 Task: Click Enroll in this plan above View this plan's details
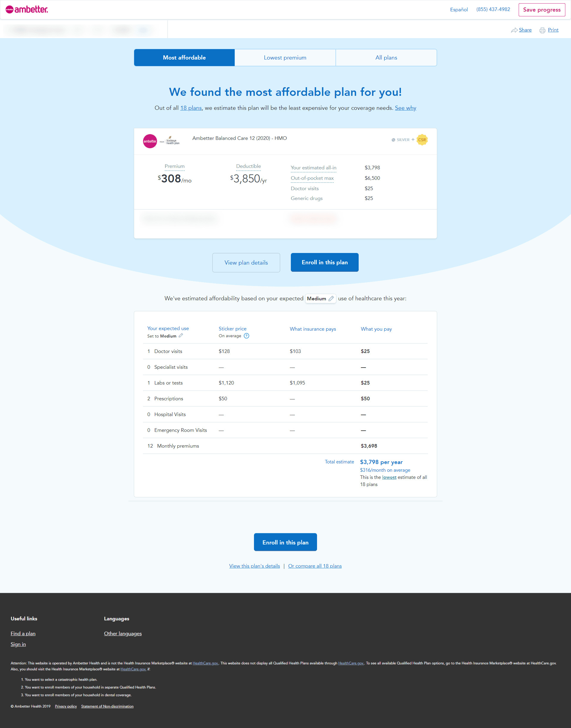(x=285, y=542)
